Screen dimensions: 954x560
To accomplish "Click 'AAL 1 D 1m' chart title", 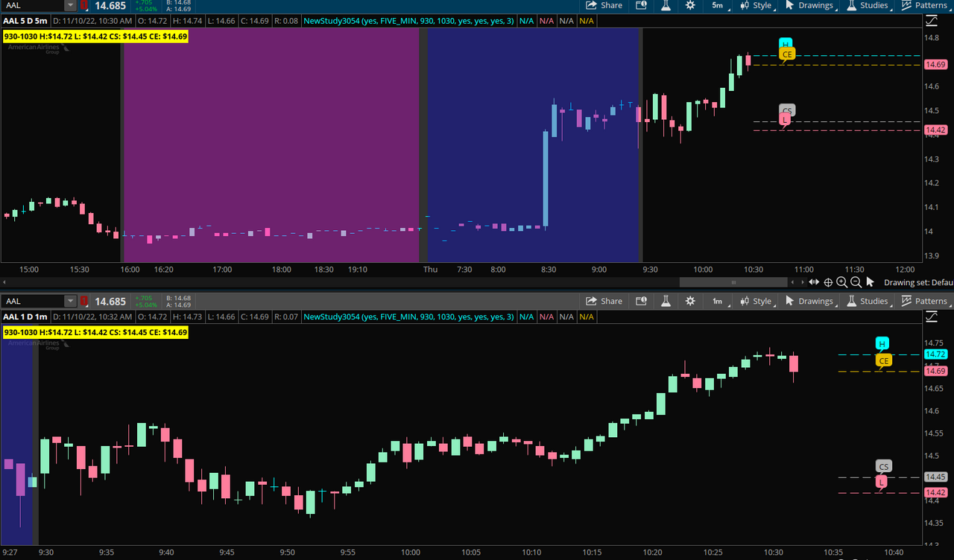I will pyautogui.click(x=25, y=316).
